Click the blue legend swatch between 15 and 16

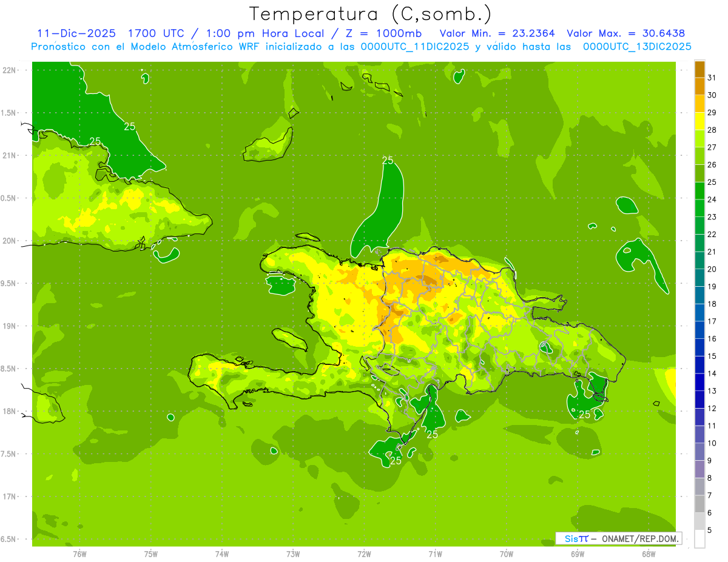click(699, 347)
